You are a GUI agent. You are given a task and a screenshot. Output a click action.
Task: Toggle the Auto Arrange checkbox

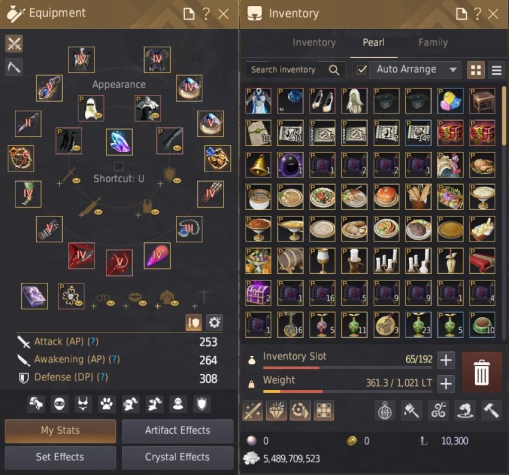(x=362, y=70)
